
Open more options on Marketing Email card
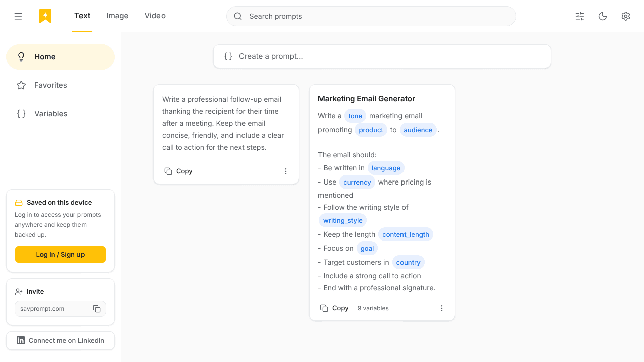point(442,308)
